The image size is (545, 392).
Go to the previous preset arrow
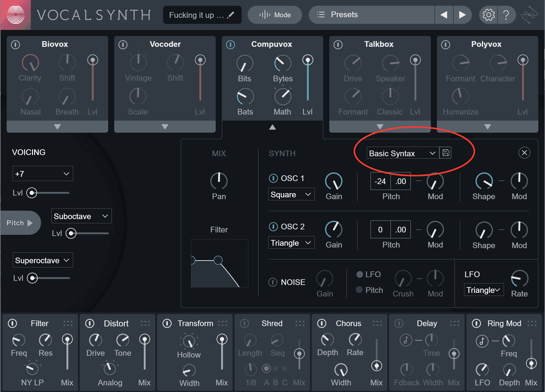pos(444,15)
